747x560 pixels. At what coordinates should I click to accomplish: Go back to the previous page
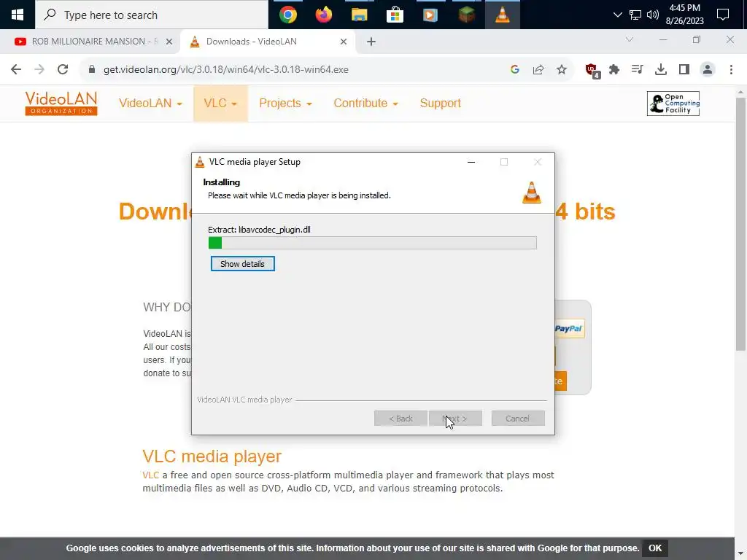(16, 69)
